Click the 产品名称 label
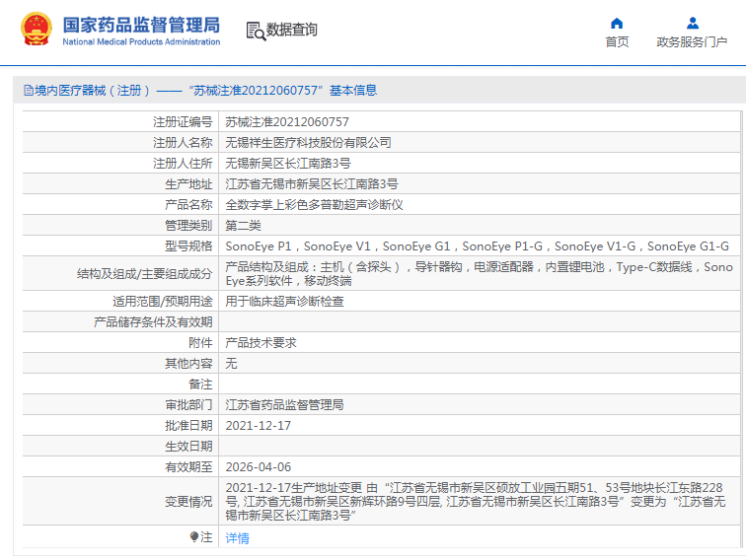 click(x=188, y=205)
